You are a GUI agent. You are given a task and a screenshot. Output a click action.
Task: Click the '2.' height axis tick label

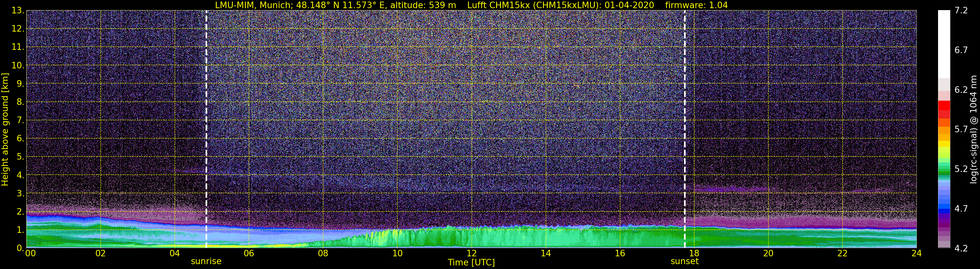pyautogui.click(x=20, y=211)
